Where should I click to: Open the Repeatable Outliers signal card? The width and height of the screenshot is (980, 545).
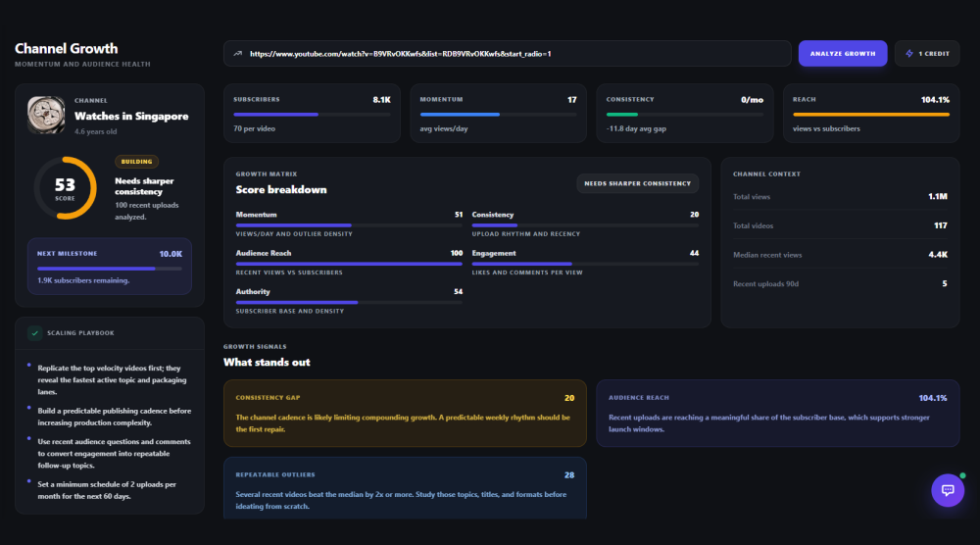pyautogui.click(x=405, y=488)
